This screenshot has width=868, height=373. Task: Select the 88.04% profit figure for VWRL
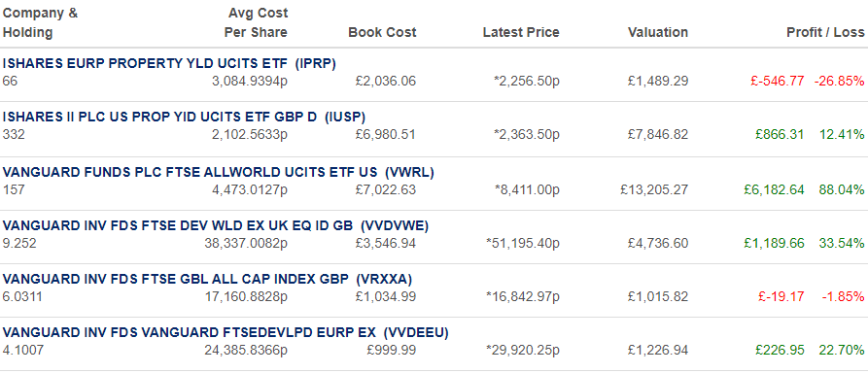click(x=842, y=189)
